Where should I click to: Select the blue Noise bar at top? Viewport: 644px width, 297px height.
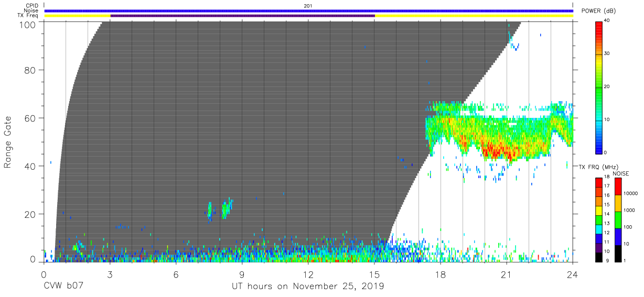308,10
